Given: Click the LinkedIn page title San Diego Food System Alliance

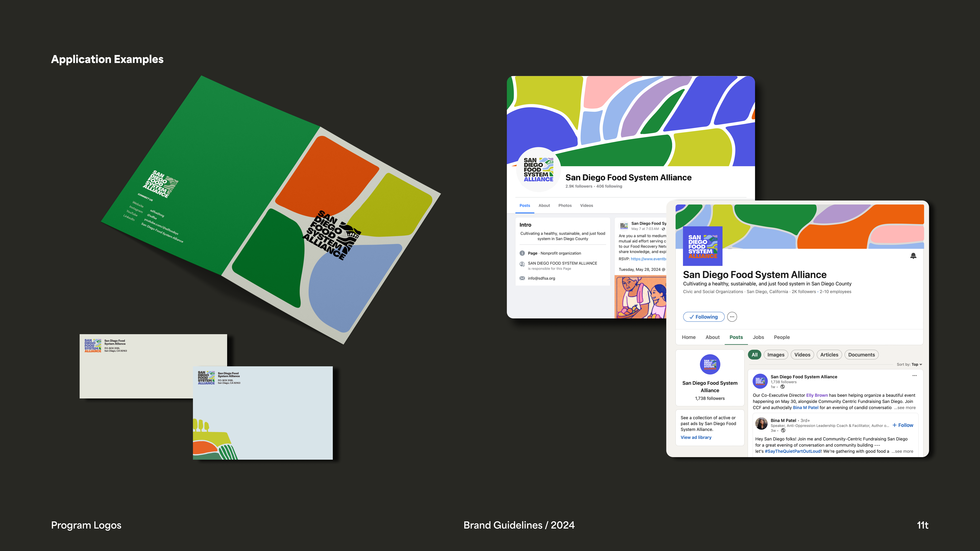Looking at the screenshot, I should 755,275.
